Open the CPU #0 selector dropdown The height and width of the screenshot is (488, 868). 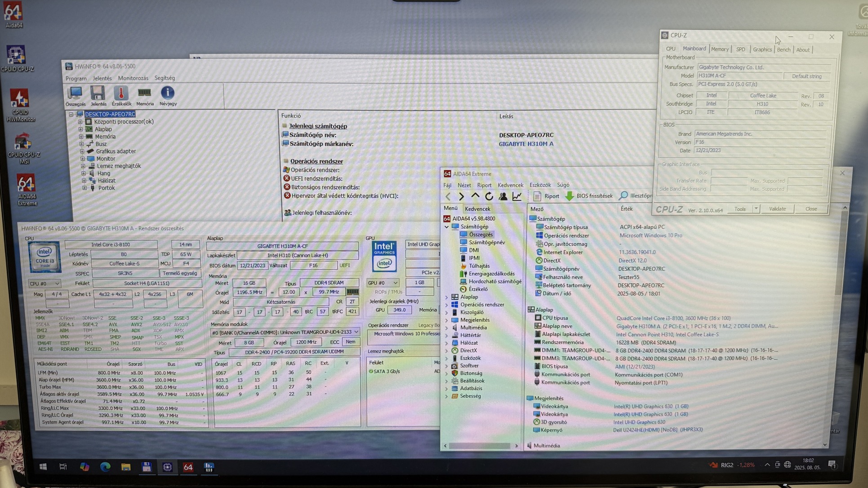point(45,284)
